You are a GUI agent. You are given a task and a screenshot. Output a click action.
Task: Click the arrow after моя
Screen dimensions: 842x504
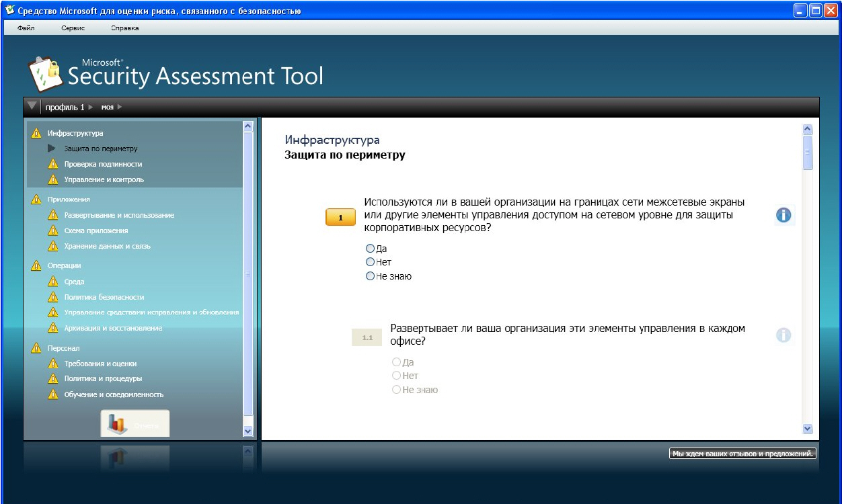click(120, 108)
